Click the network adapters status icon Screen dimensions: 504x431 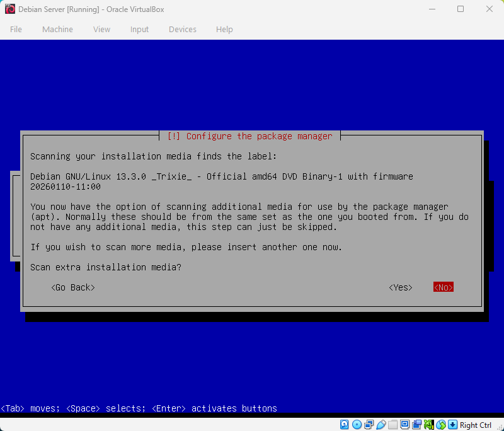click(369, 425)
